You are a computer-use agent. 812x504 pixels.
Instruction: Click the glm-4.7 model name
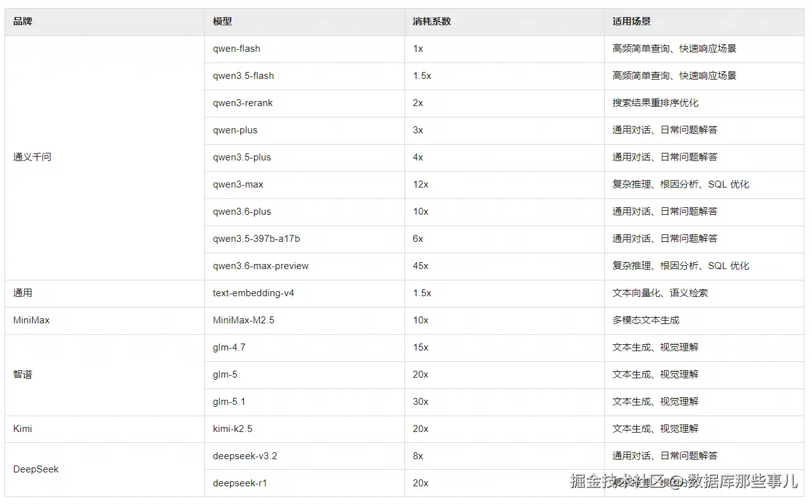[229, 347]
